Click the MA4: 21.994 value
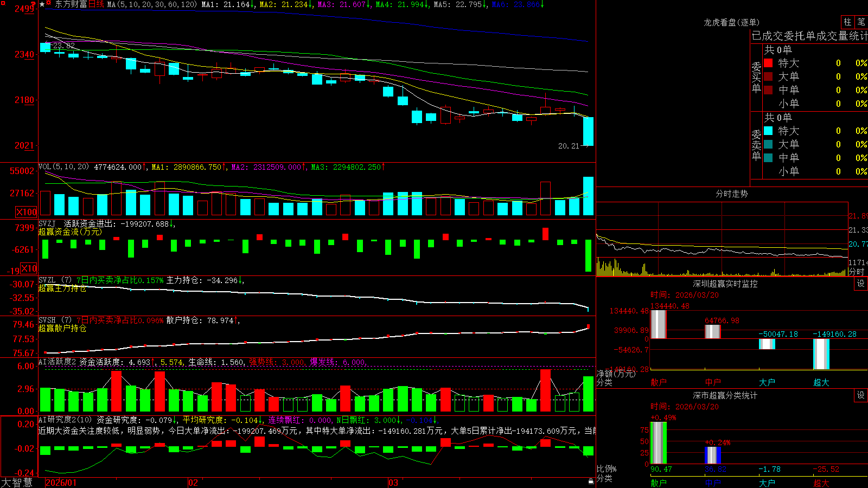The width and height of the screenshot is (868, 488). (x=403, y=4)
